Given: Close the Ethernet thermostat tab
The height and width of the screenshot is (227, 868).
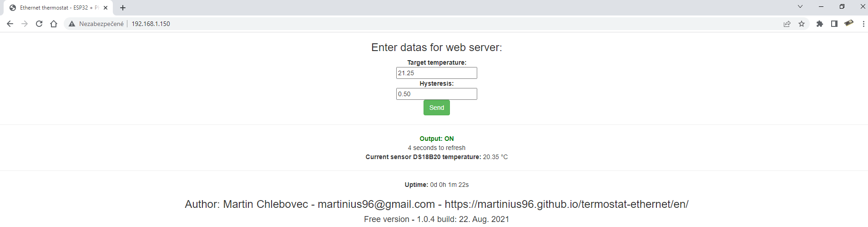Looking at the screenshot, I should pos(106,8).
